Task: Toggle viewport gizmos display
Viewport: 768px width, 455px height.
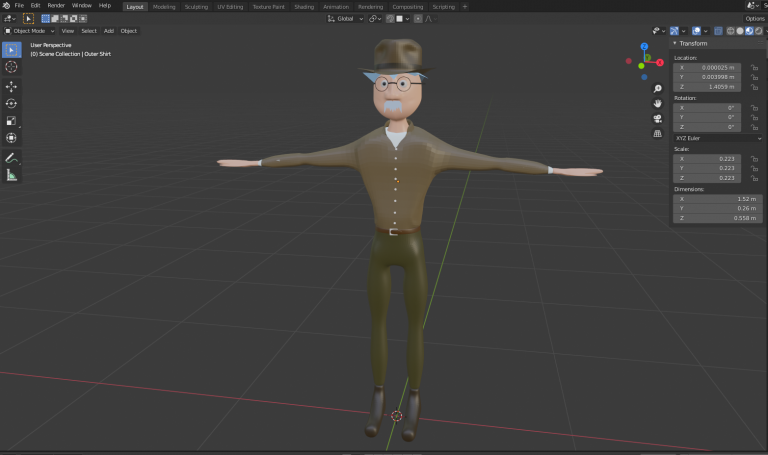Action: click(x=674, y=31)
